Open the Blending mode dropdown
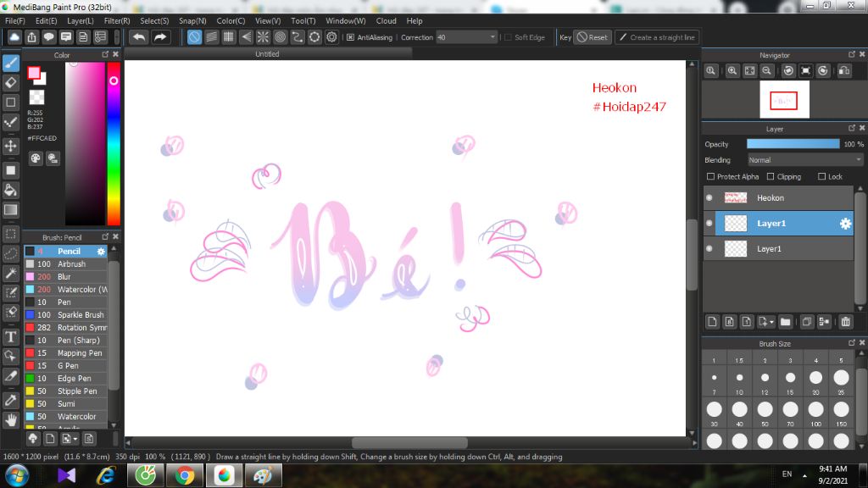This screenshot has height=488, width=868. [x=805, y=160]
